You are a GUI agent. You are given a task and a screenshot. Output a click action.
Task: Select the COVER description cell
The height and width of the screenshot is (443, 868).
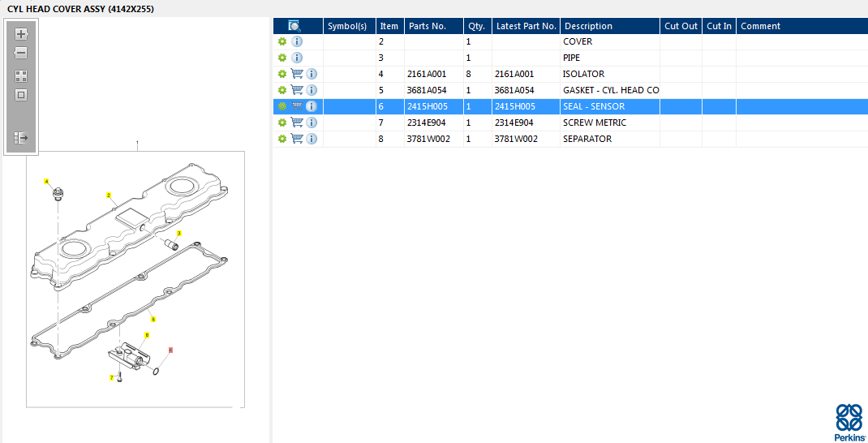click(610, 41)
